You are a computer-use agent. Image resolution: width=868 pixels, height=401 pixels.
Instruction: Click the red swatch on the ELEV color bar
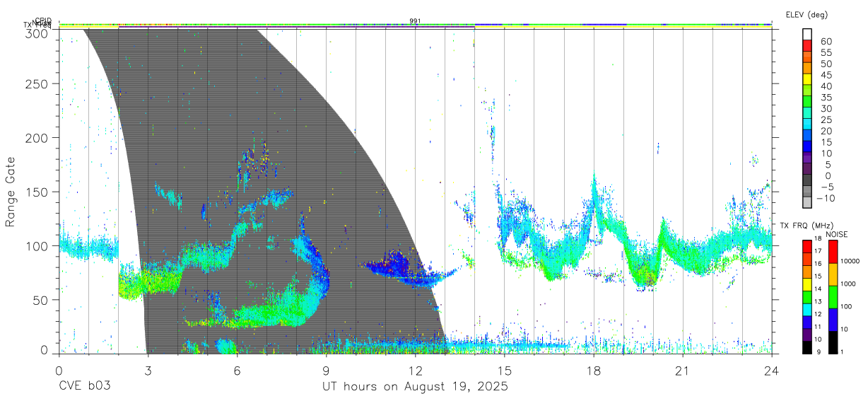808,47
